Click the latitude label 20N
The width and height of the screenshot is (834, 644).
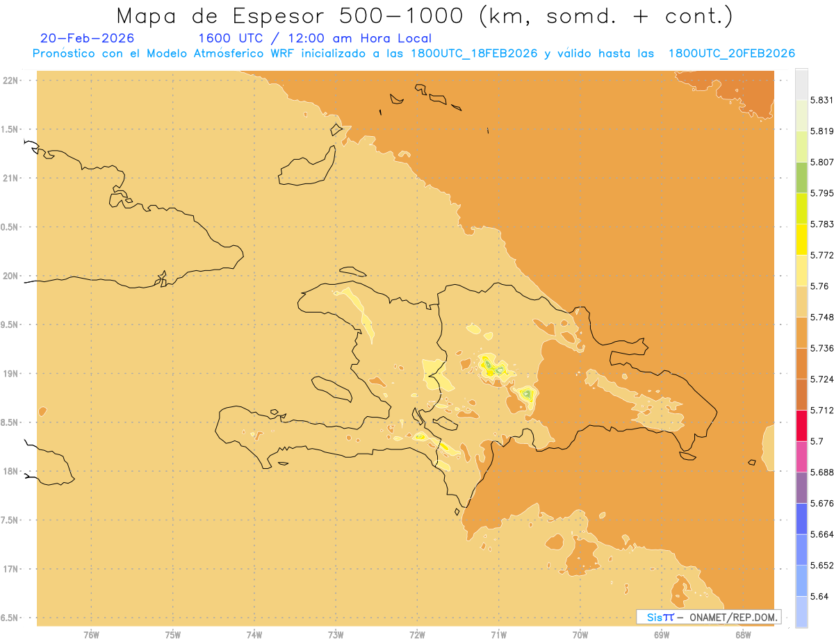point(10,276)
